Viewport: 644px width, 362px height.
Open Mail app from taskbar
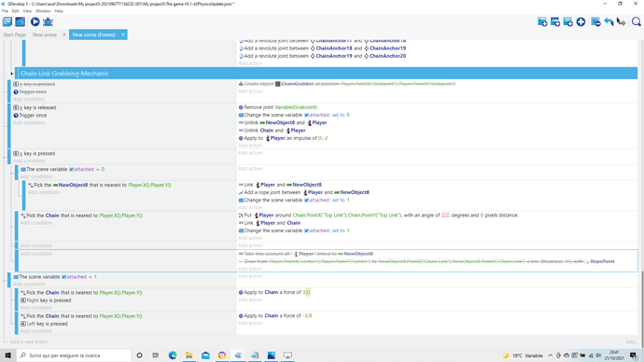tap(205, 355)
